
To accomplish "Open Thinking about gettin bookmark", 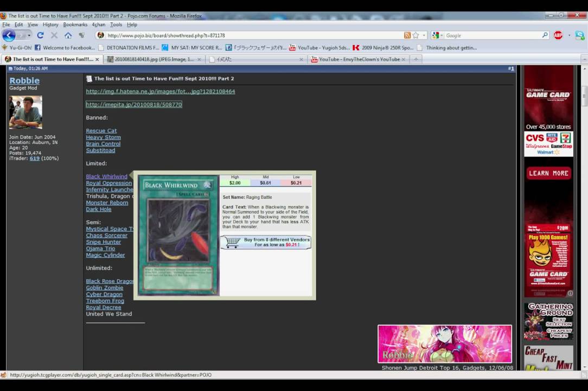I will (x=446, y=48).
